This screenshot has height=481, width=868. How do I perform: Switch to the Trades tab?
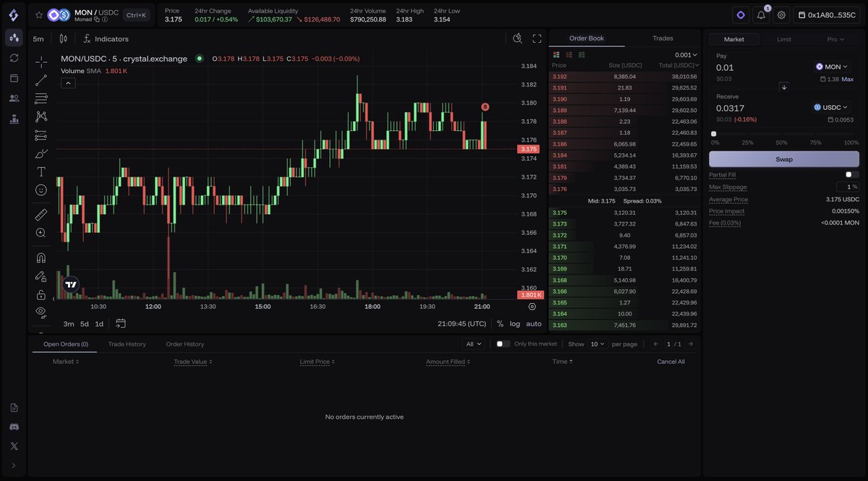(663, 38)
